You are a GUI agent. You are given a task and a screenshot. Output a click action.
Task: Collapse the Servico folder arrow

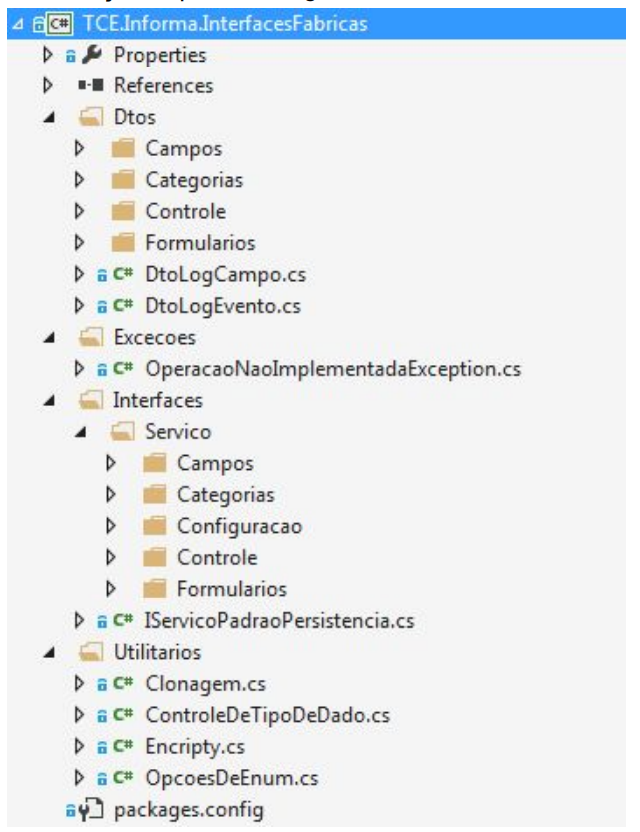[79, 432]
